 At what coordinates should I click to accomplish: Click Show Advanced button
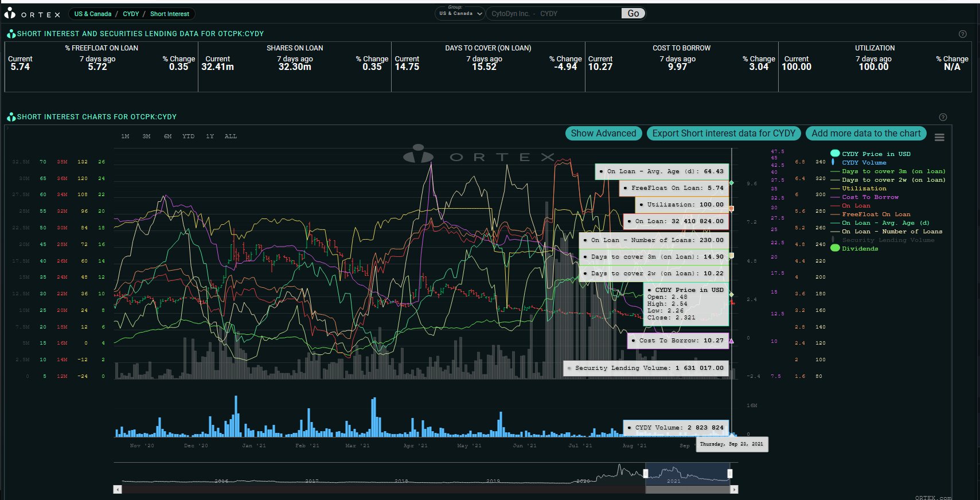pos(603,133)
